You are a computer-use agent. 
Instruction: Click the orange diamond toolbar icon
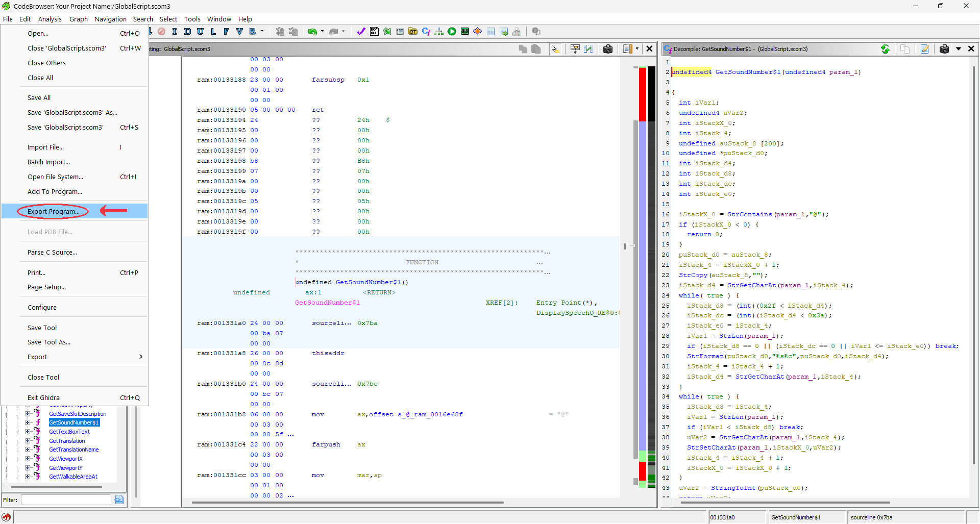coord(478,32)
